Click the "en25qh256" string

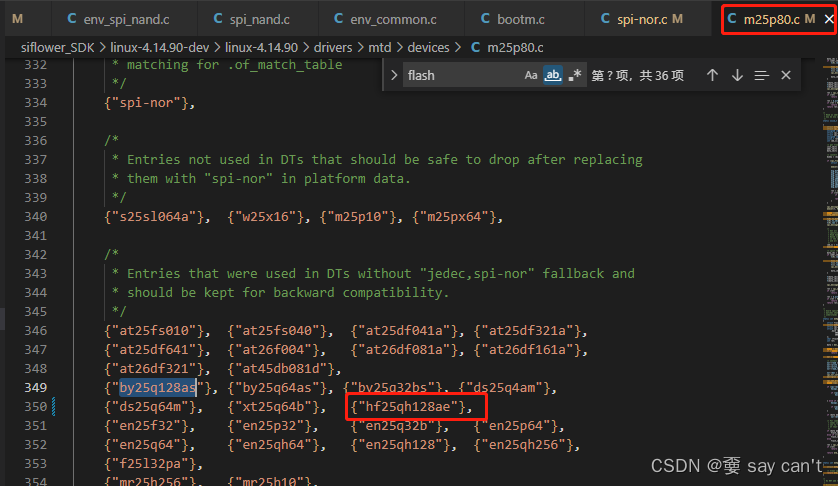pos(523,444)
